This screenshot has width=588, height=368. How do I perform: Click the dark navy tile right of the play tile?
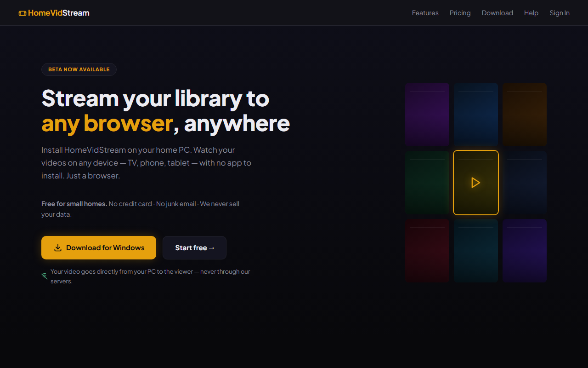point(525,183)
